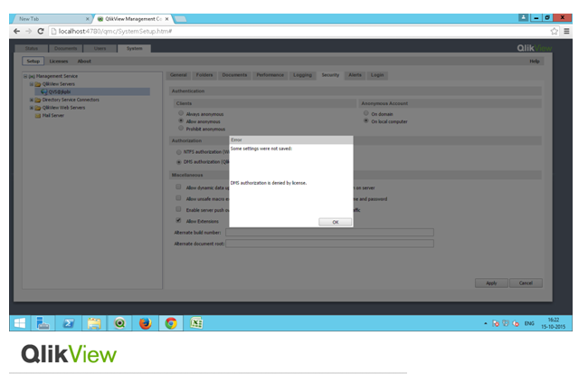588x374 pixels.
Task: Open the Folders settings tab
Action: point(204,75)
